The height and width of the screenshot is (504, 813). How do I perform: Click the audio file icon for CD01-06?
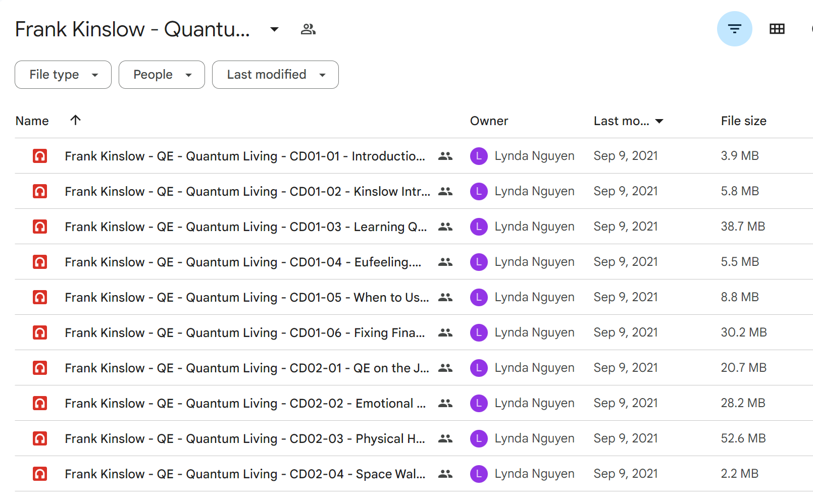click(x=40, y=332)
